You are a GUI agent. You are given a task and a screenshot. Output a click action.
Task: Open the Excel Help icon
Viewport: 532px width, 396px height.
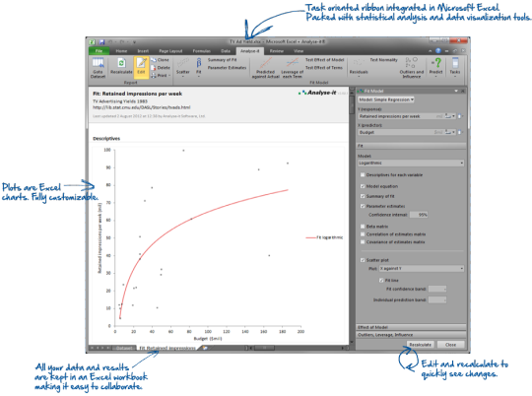(x=438, y=51)
